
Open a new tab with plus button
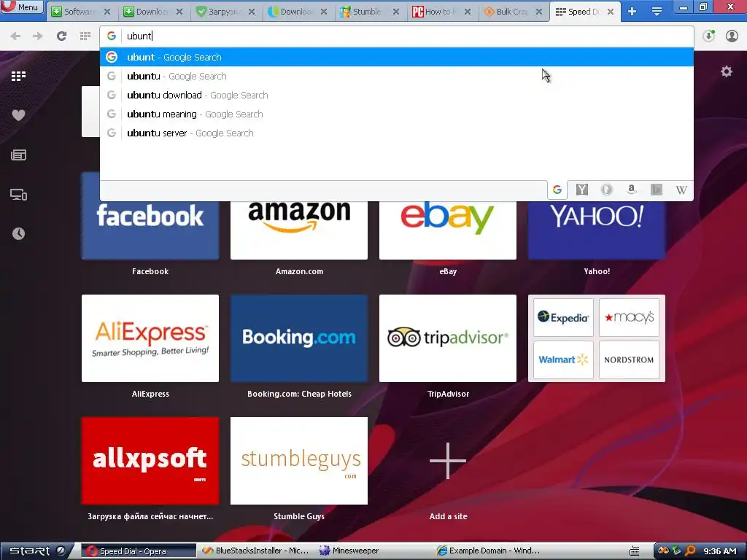632,12
